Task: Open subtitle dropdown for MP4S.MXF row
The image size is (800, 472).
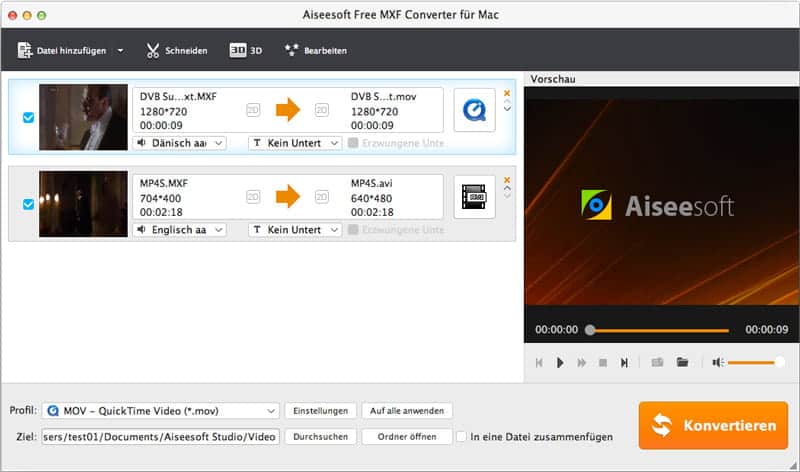Action: click(295, 230)
